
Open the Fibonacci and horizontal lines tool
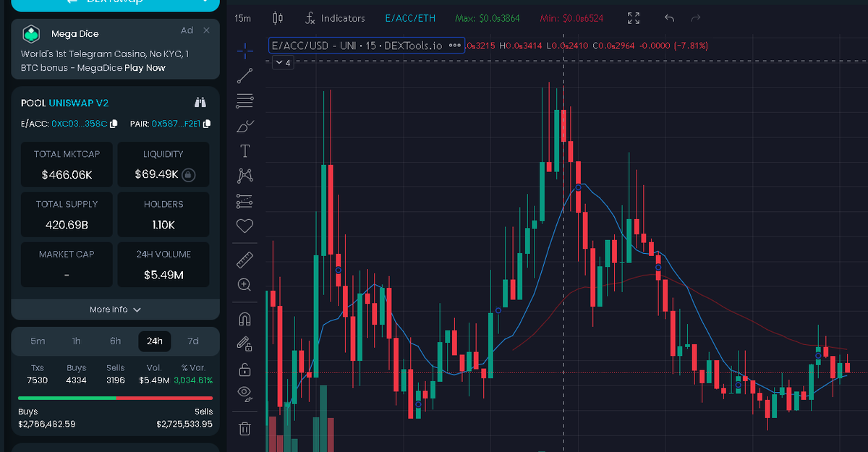(x=244, y=101)
